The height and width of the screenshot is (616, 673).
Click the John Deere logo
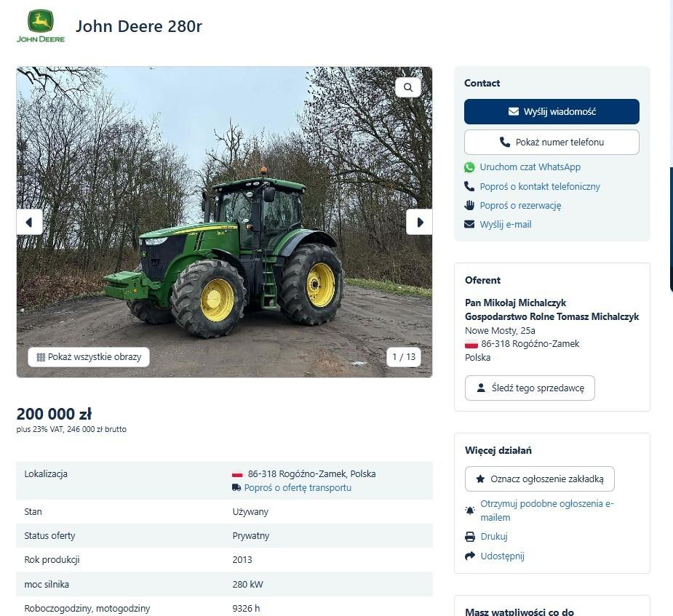(41, 27)
